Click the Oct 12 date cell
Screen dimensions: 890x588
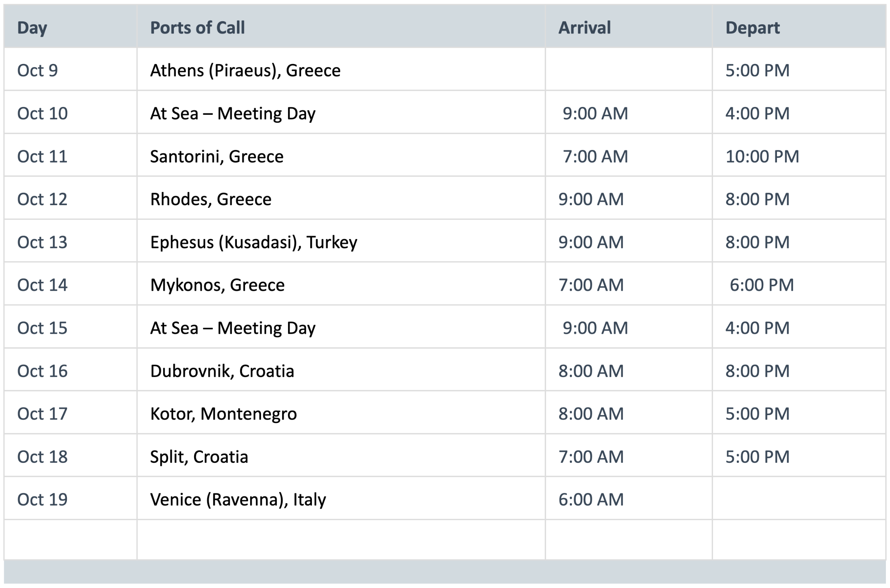tap(42, 199)
